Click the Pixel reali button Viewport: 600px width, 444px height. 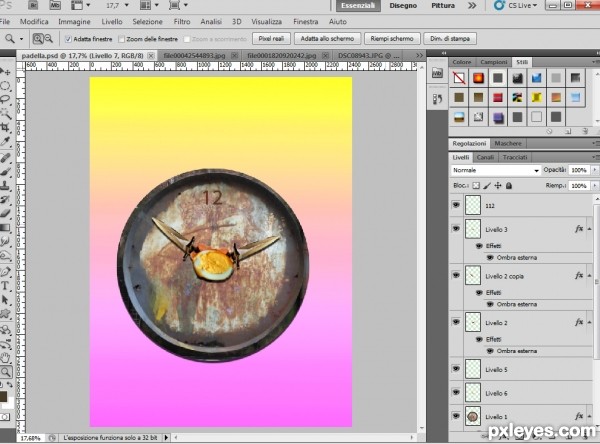tap(271, 39)
